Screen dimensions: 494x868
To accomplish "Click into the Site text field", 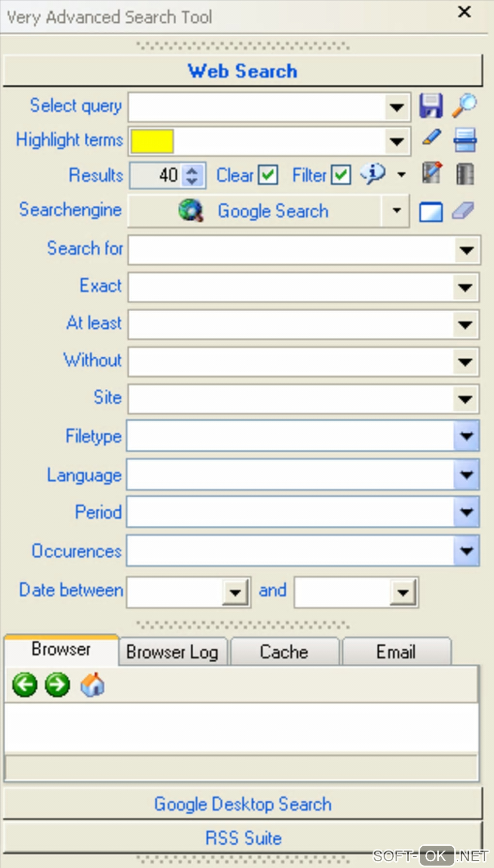I will click(291, 399).
